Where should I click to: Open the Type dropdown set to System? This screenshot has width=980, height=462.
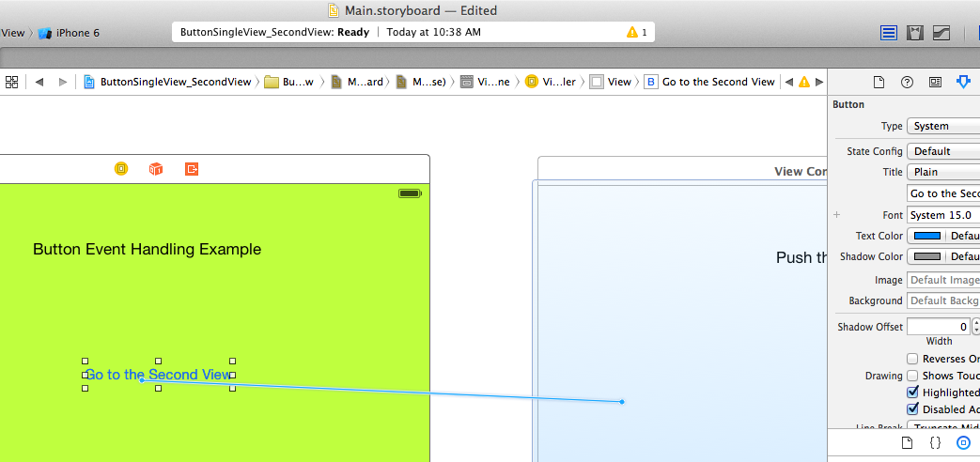pyautogui.click(x=942, y=126)
